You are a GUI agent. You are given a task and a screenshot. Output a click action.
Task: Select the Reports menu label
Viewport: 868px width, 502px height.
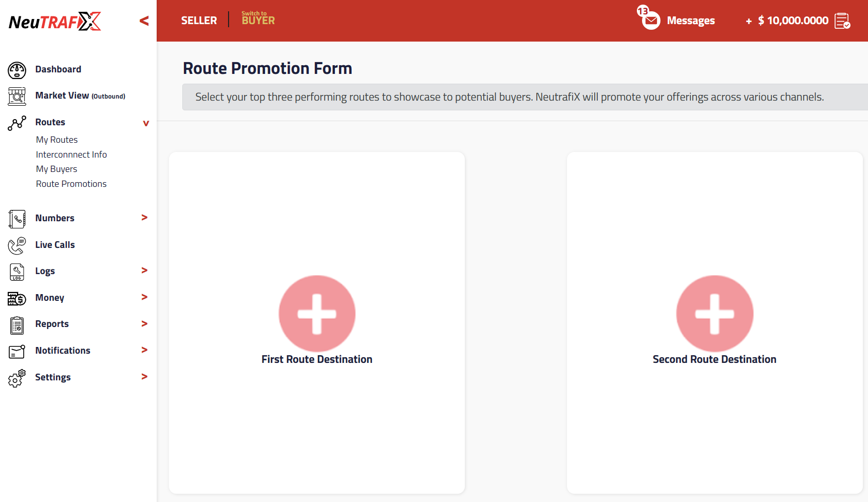(52, 324)
